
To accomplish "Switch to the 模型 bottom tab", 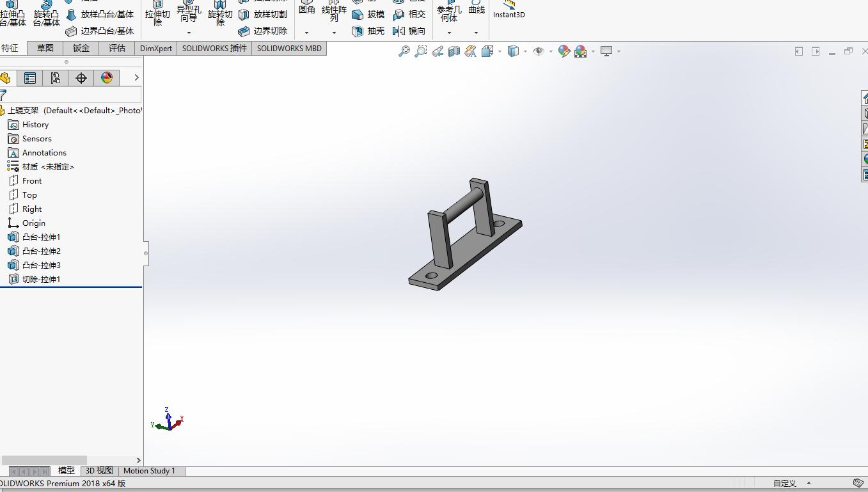I will point(67,470).
